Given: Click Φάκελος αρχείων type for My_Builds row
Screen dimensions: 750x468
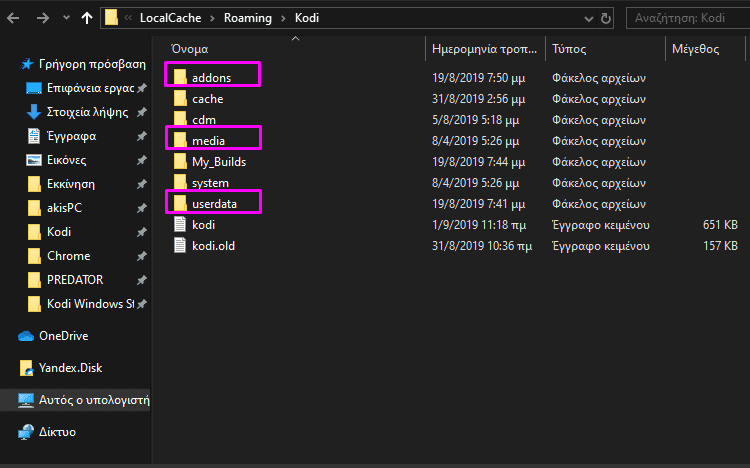Looking at the screenshot, I should click(x=599, y=162).
